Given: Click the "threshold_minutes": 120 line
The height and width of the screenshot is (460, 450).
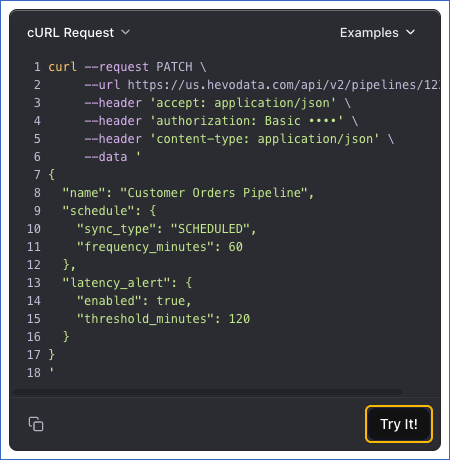Looking at the screenshot, I should (163, 319).
